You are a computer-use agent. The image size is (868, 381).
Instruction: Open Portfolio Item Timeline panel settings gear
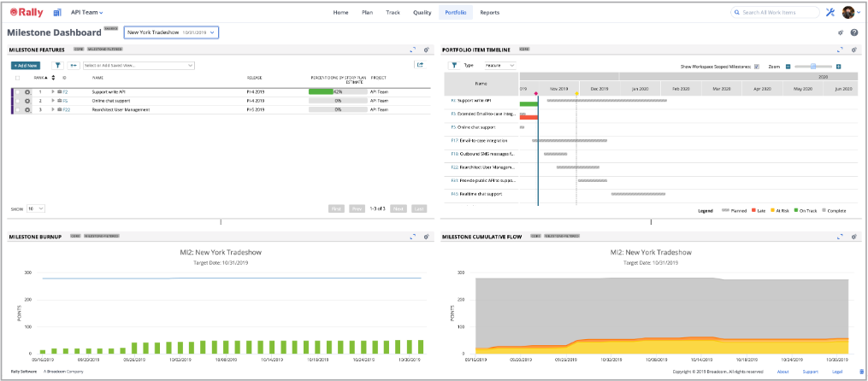pyautogui.click(x=853, y=50)
